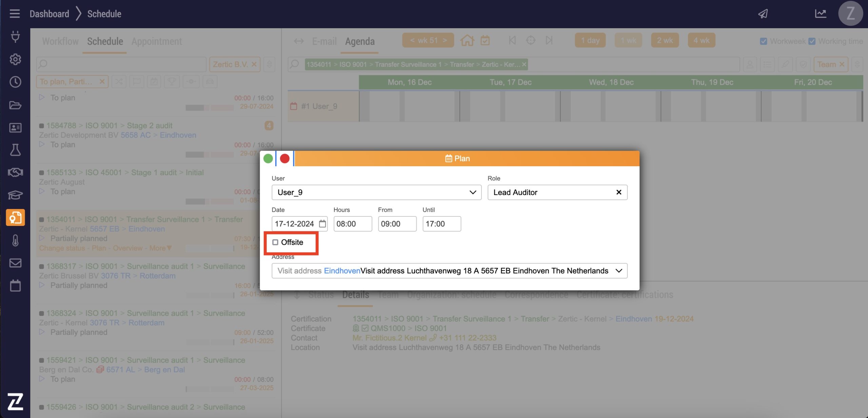The height and width of the screenshot is (418, 868).
Task: Open the analytics chart icon
Action: (x=821, y=14)
